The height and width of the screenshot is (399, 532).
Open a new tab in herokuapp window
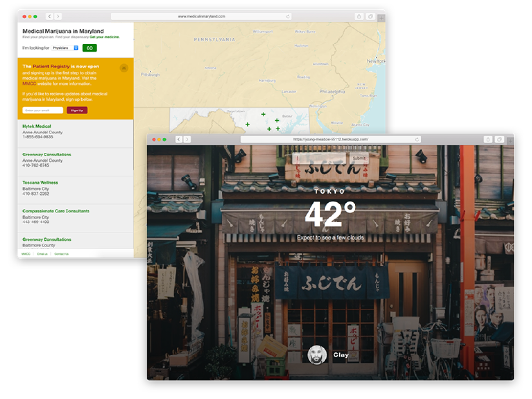(x=510, y=141)
